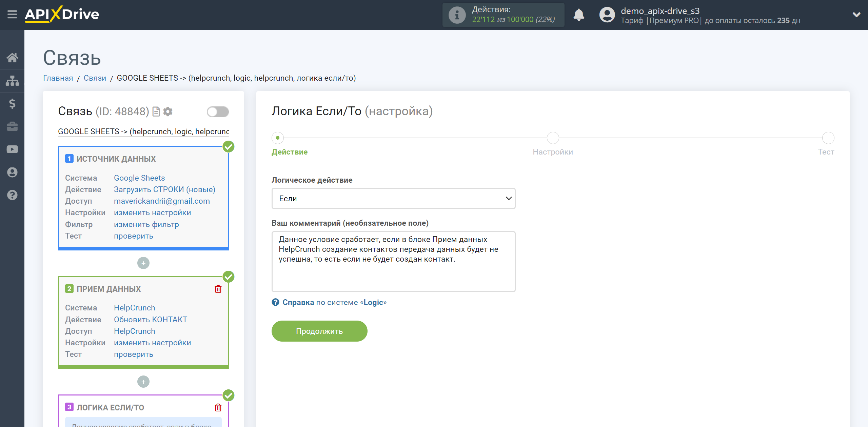
Task: Open billing dollar icon in sidebar
Action: tap(12, 103)
